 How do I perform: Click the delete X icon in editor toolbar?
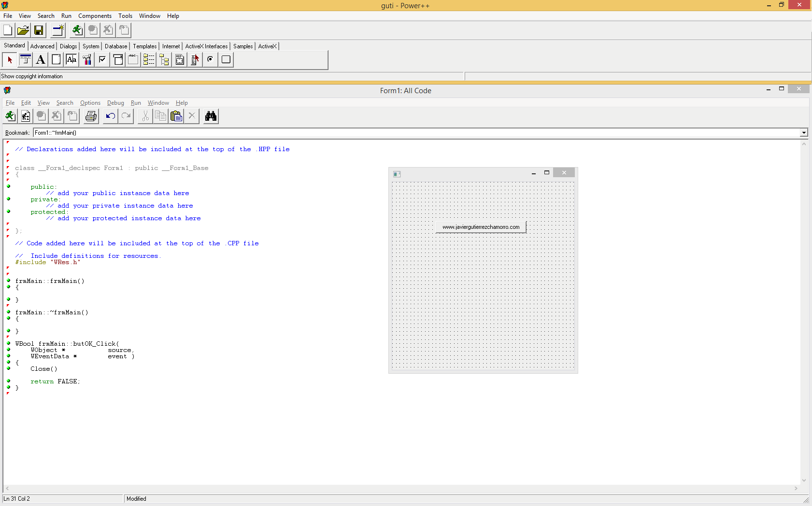(x=192, y=116)
